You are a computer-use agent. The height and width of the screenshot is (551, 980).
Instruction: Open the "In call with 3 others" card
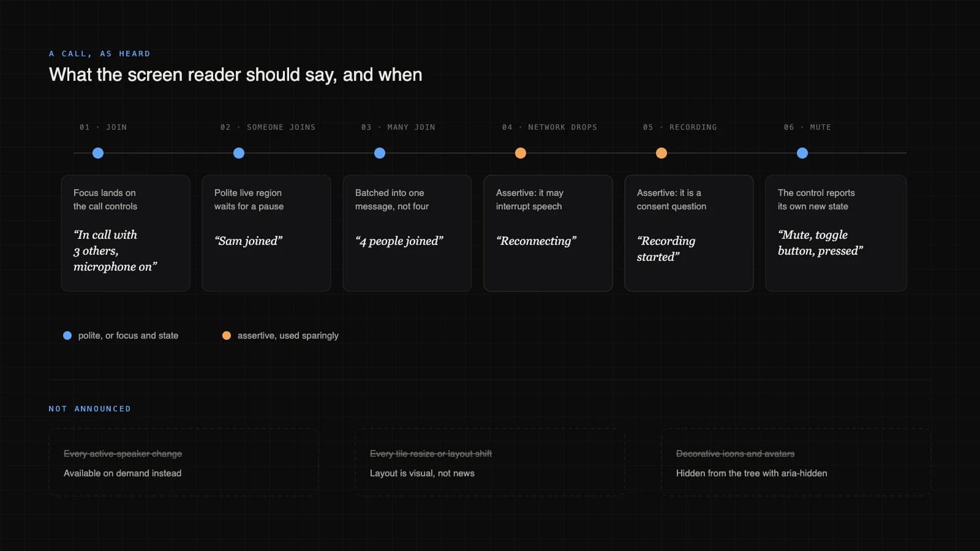(x=126, y=233)
